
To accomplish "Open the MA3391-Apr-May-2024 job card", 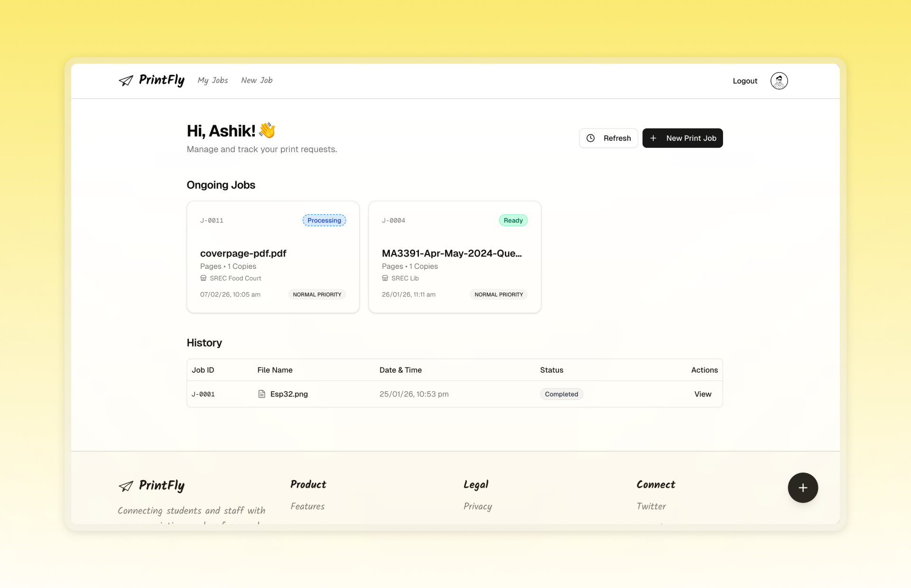I will click(454, 257).
